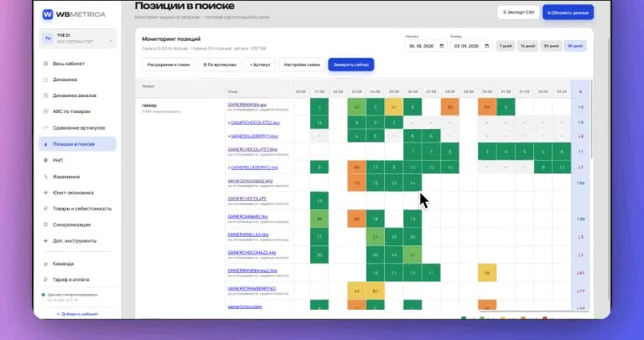Screen dimensions: 644x340
Task: Click the WBMetrica logo icon
Action: pos(48,14)
